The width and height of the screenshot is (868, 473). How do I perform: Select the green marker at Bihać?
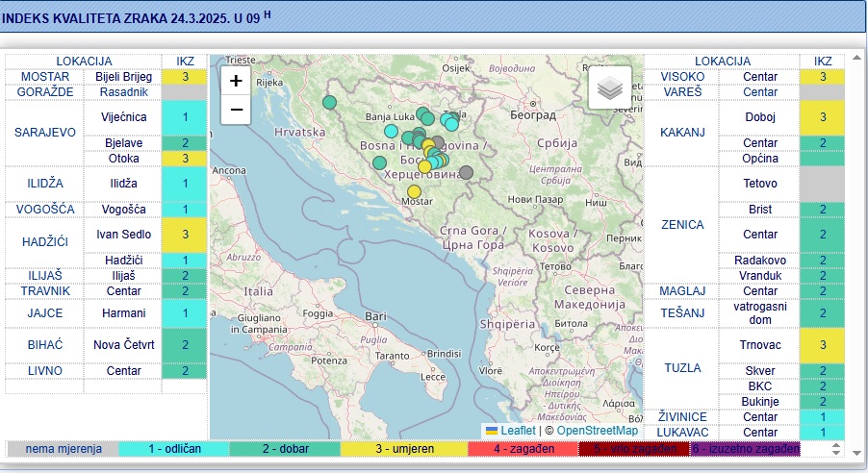point(330,102)
